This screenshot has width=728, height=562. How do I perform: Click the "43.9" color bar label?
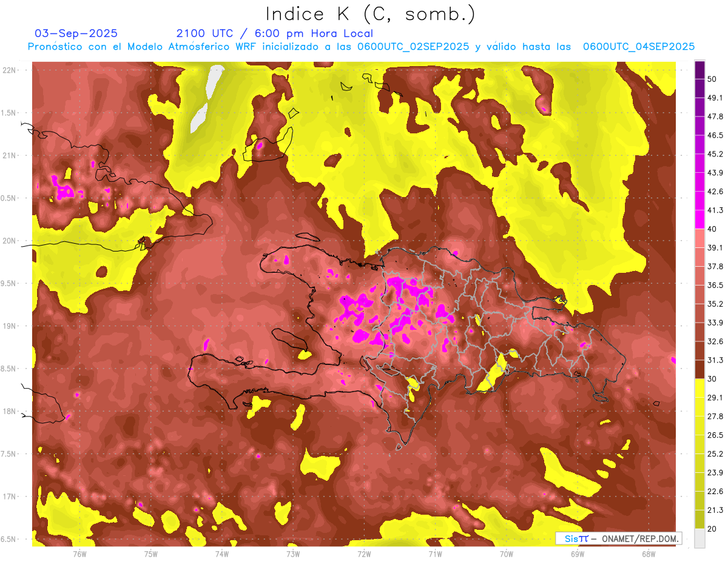coord(715,173)
